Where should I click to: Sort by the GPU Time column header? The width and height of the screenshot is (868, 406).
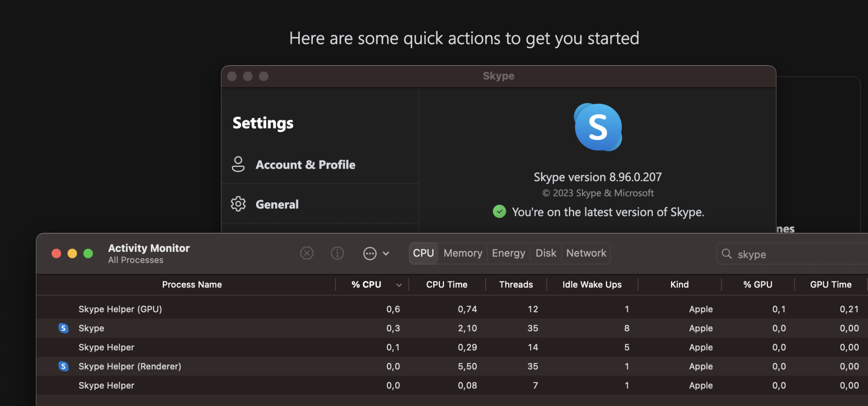[831, 285]
